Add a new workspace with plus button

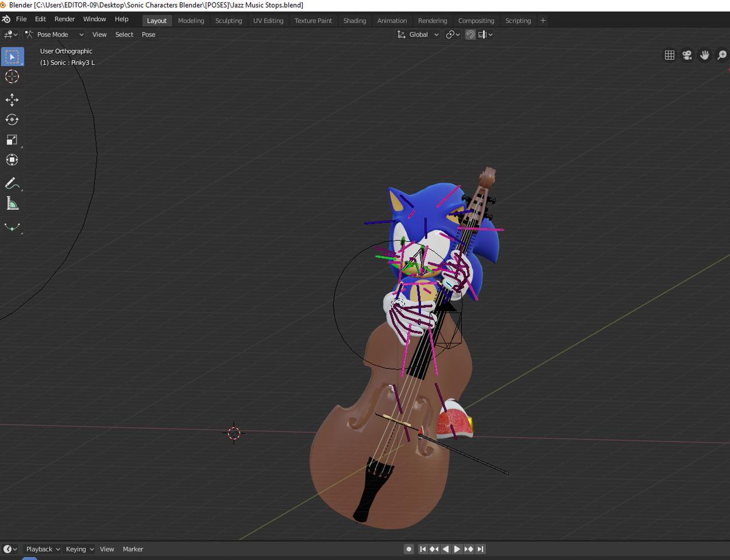point(543,21)
